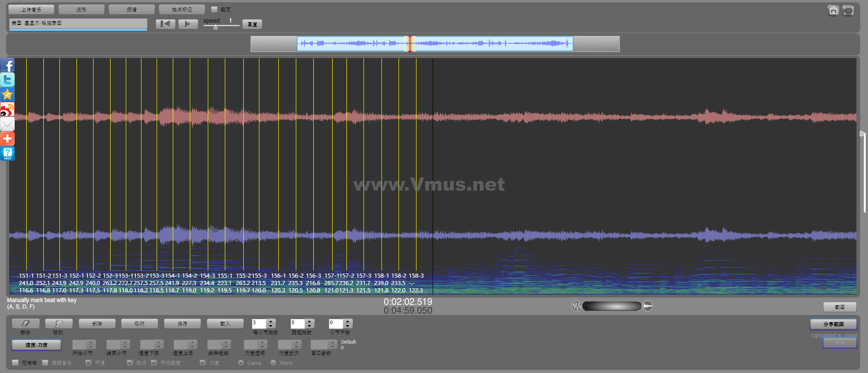The width and height of the screenshot is (868, 373).
Task: Select the move tool (移动)
Action: (x=59, y=324)
